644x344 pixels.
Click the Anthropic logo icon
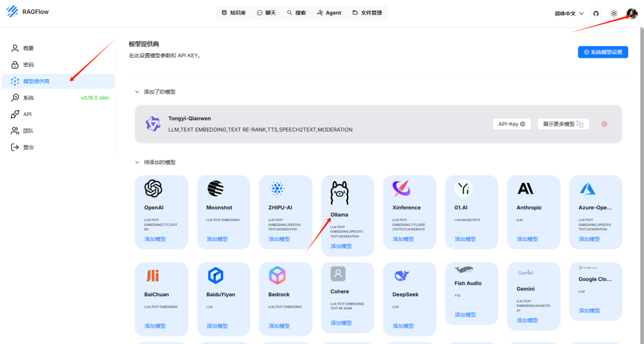click(x=525, y=188)
